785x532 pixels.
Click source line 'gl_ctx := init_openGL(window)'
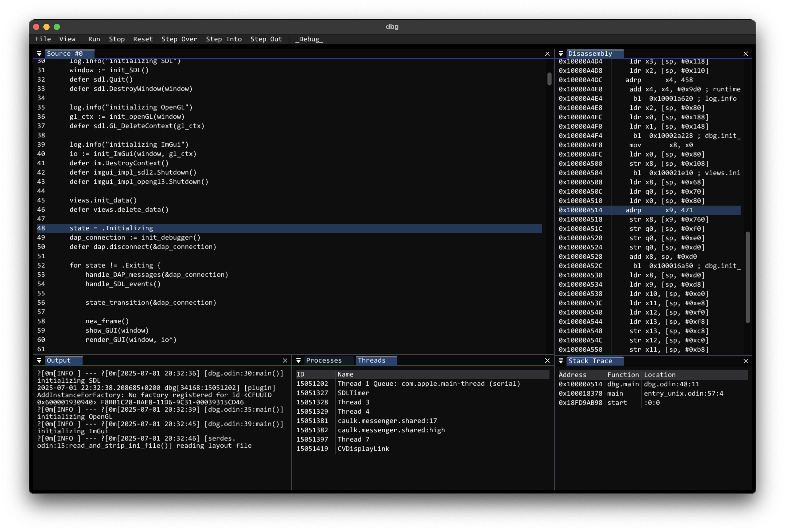tap(127, 116)
